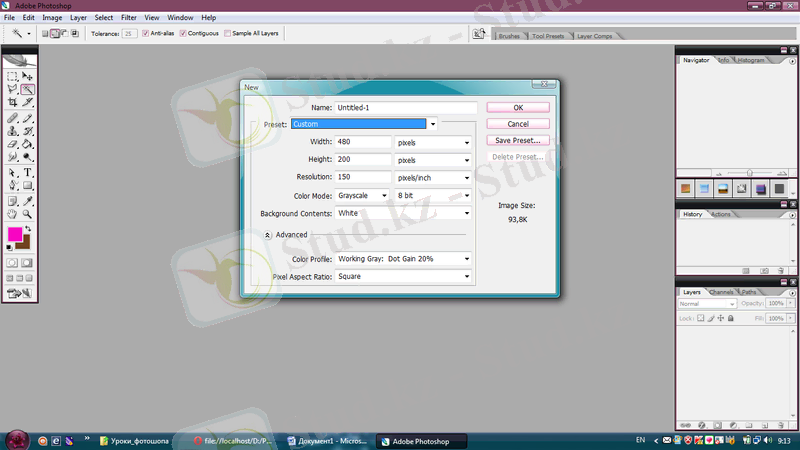Switch to the Channels tab
This screenshot has height=450, width=800.
[x=721, y=292]
